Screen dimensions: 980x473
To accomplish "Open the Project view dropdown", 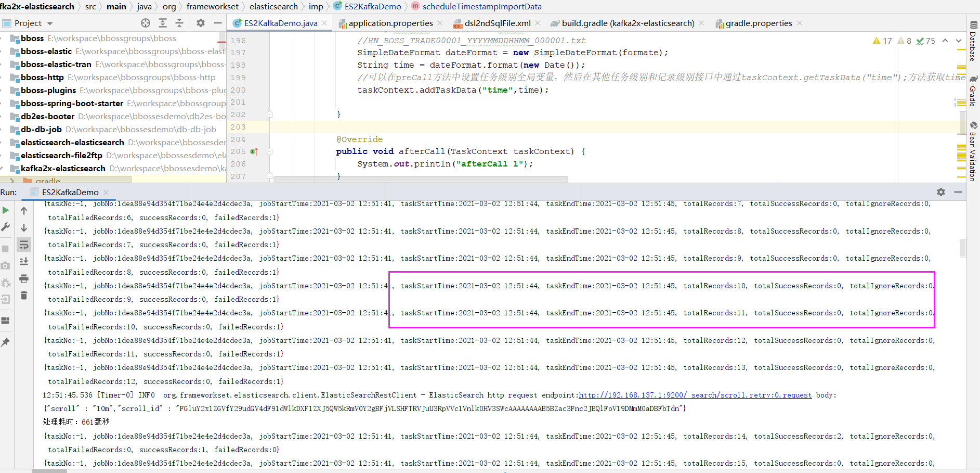I will (50, 23).
